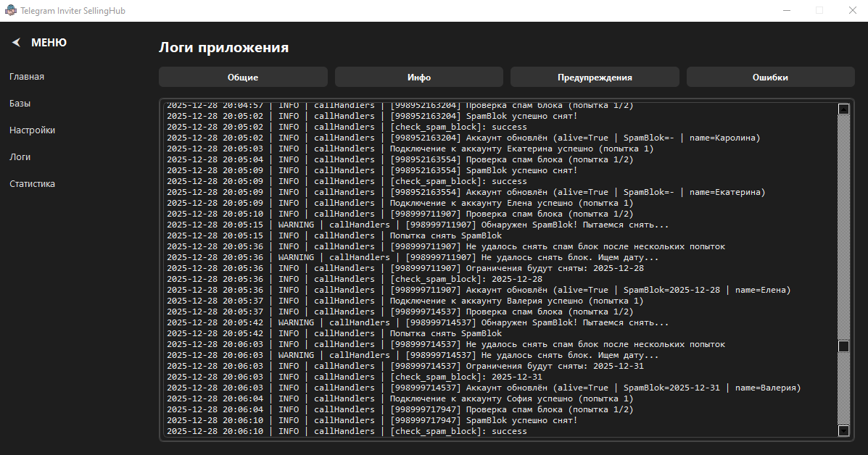
Task: Click the scrollbar down arrow button
Action: click(x=843, y=430)
